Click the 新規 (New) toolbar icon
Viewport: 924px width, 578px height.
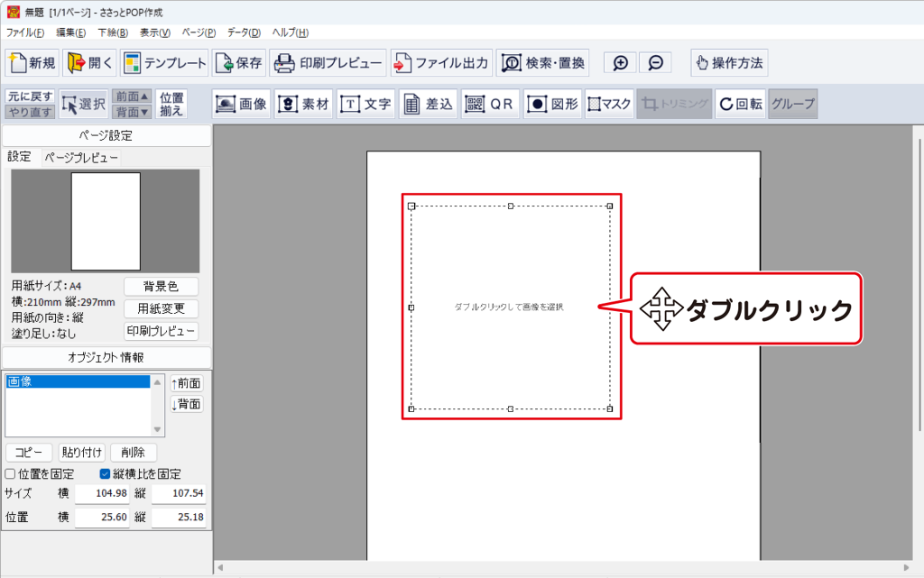click(x=33, y=63)
